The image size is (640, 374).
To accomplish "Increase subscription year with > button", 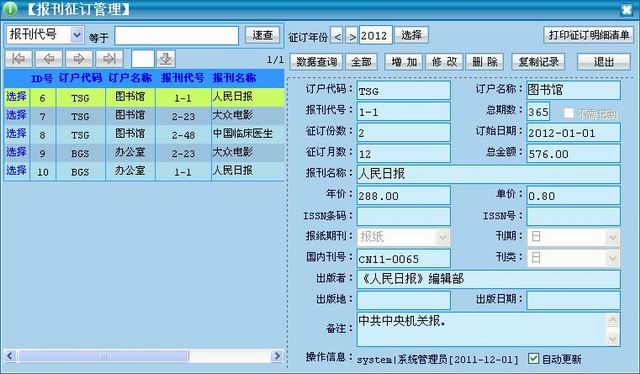I will point(352,36).
